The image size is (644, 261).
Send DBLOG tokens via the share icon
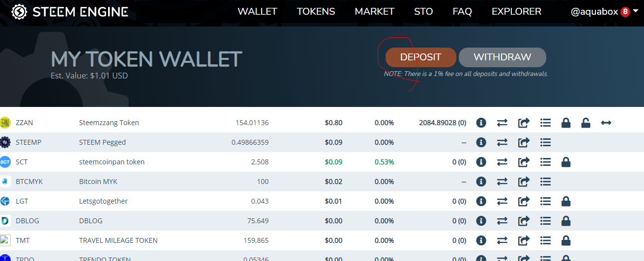coord(524,221)
